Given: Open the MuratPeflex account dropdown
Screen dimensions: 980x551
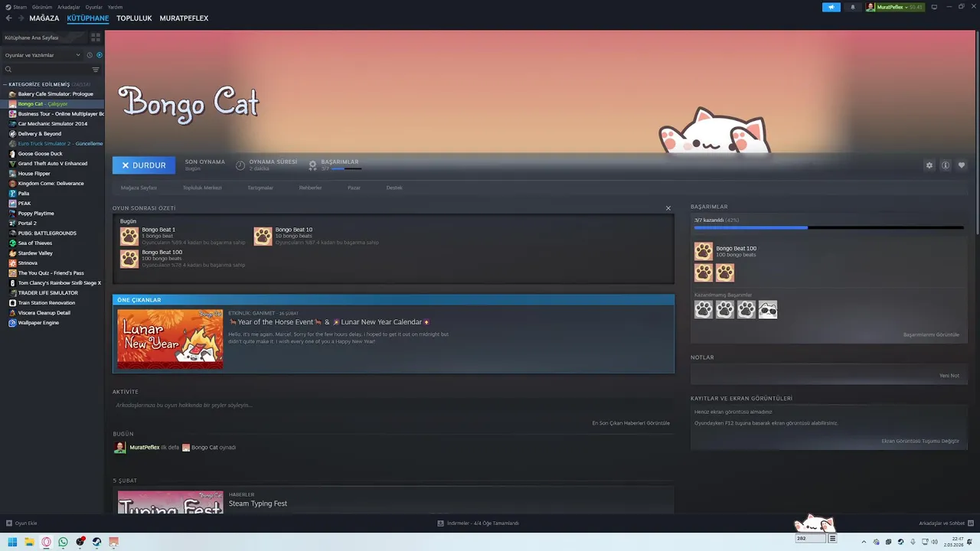Looking at the screenshot, I should pyautogui.click(x=895, y=7).
